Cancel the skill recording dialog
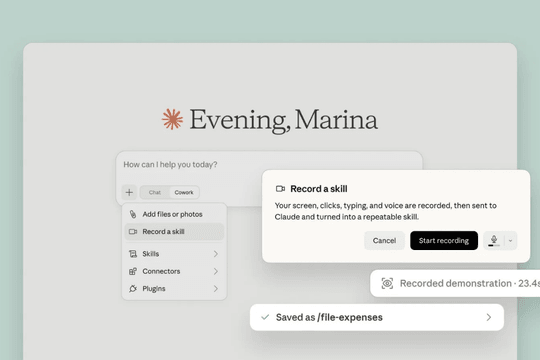This screenshot has height=360, width=540. coord(384,240)
